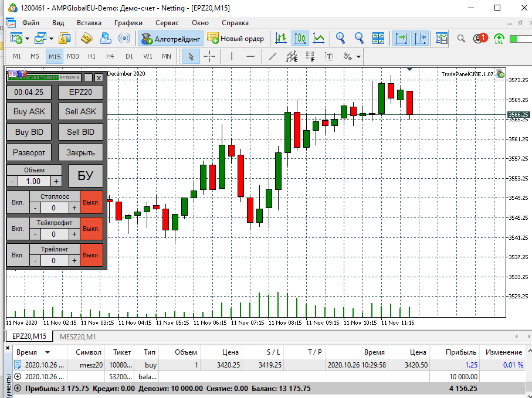Viewport: 532px width, 398px height.
Task: Open the Графики menu
Action: [x=128, y=23]
